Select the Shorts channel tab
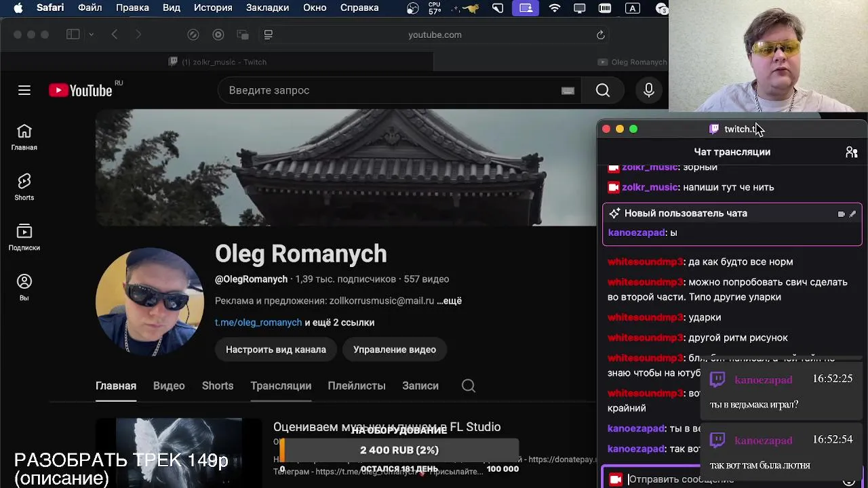Screen dimensions: 868x488 (218, 386)
